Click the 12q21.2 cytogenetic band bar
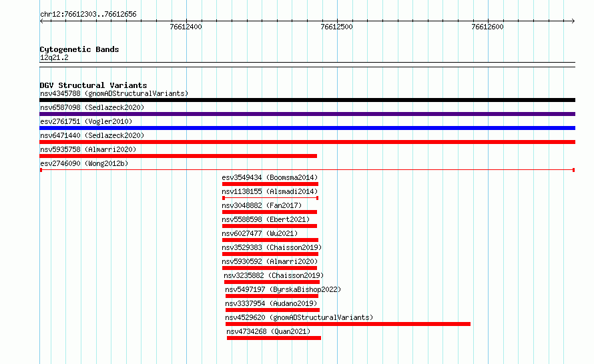Image resolution: width=594 pixels, height=364 pixels. 307,65
